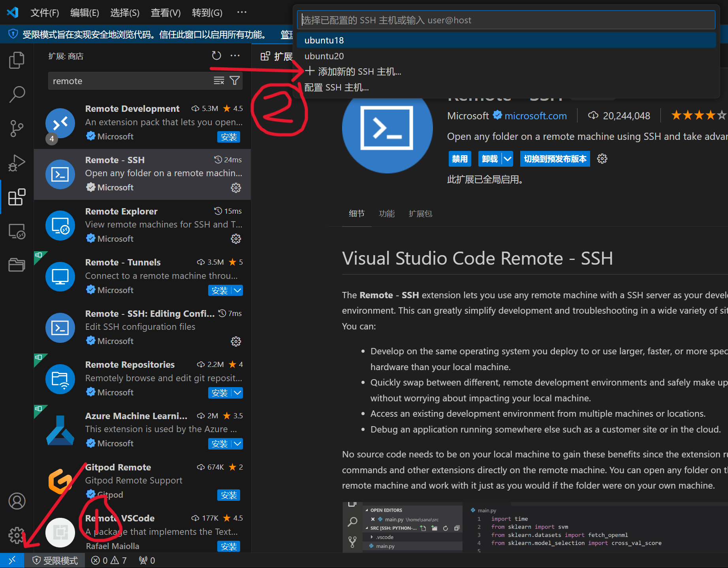
Task: Click the 卸载 uninstall button
Action: click(x=490, y=159)
